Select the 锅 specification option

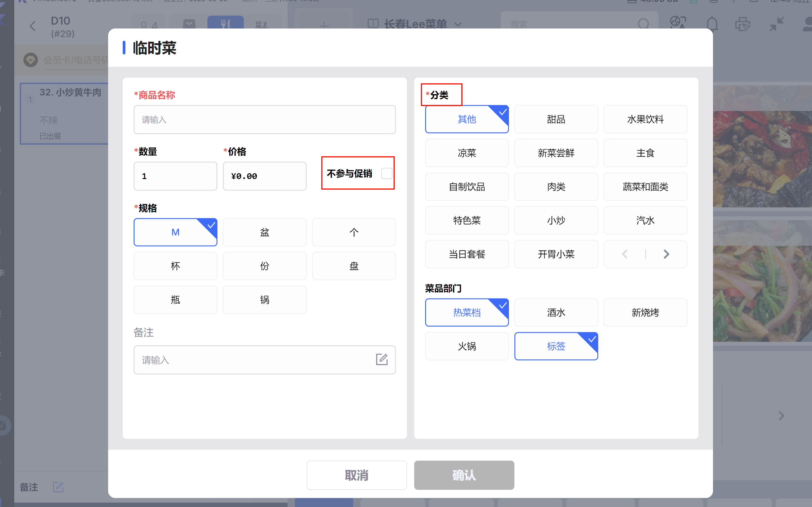[x=264, y=300]
